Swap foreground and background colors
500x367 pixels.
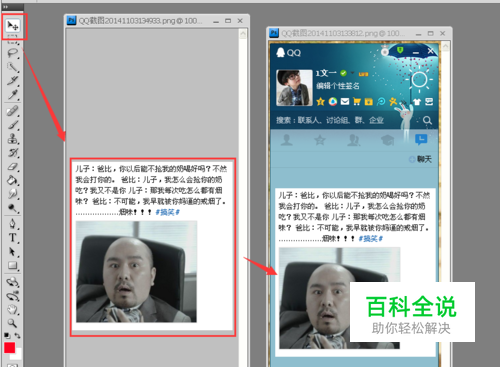18,336
